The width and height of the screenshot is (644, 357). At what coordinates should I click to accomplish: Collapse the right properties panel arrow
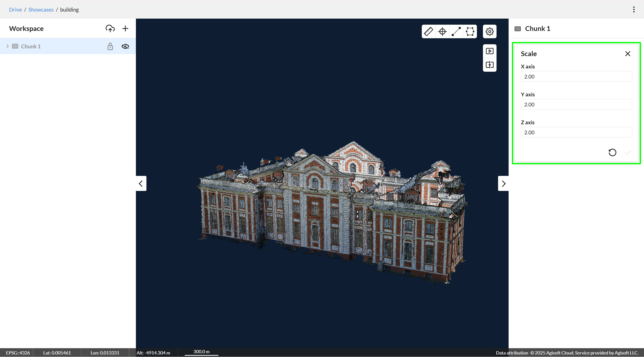point(503,183)
